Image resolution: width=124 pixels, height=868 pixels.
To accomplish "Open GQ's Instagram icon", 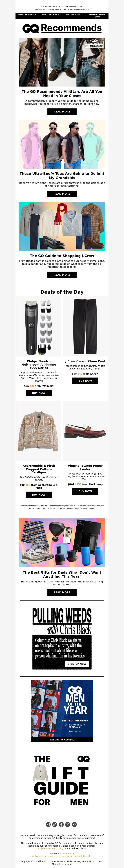I will coord(48,824).
